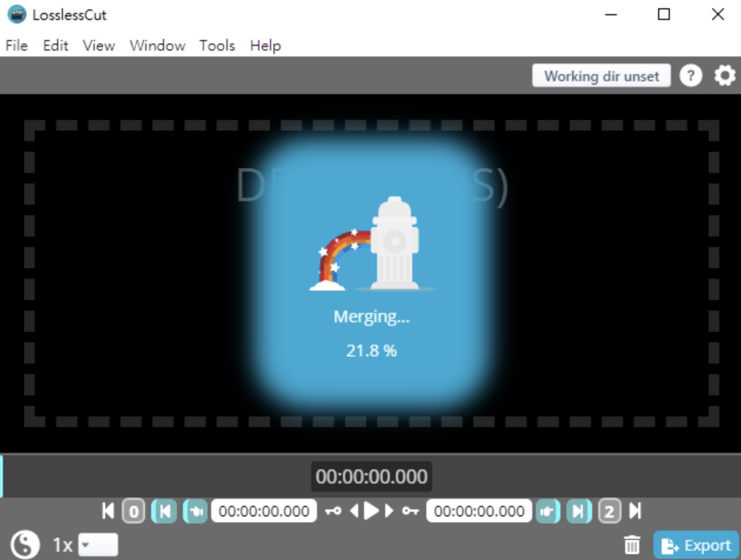Seek to the next keyframe
This screenshot has width=741, height=560.
pyautogui.click(x=410, y=511)
